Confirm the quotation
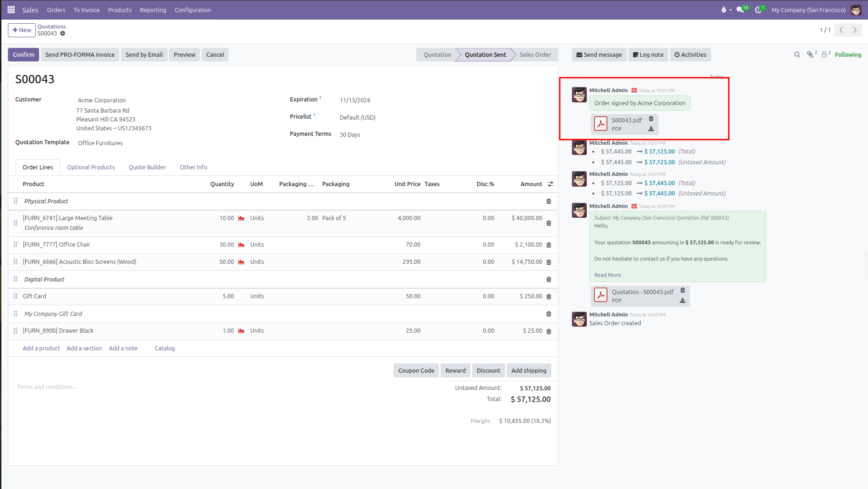The width and height of the screenshot is (868, 489). tap(23, 55)
